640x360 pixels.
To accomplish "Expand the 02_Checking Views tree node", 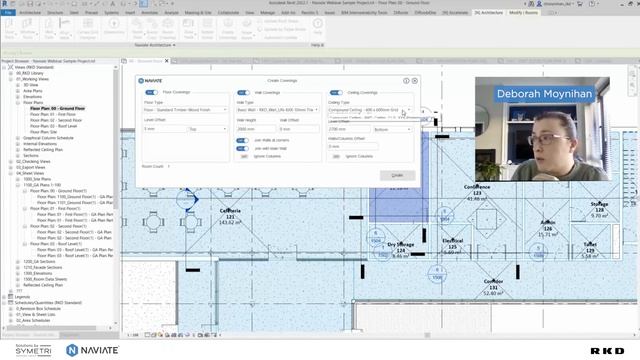I will 11,162.
